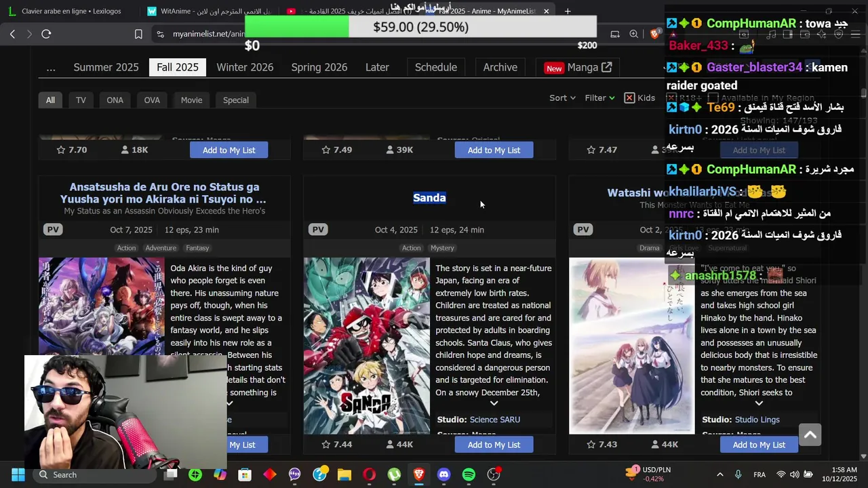Filter anime list by TV type
868x488 pixels.
[81, 100]
